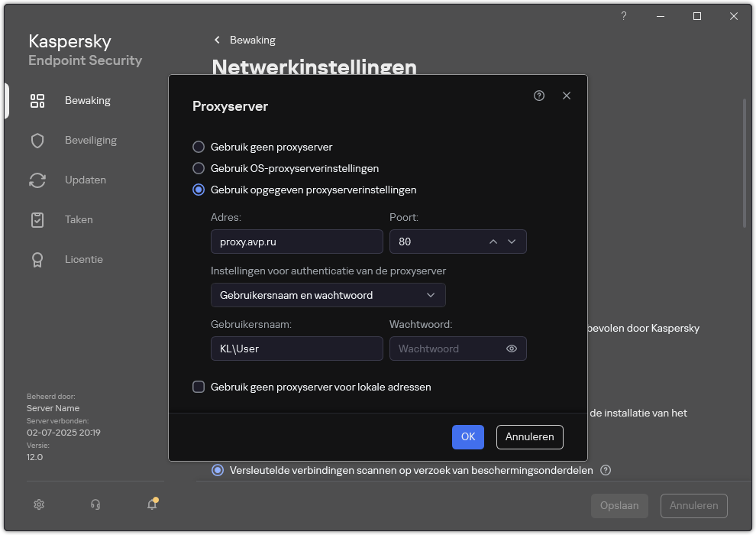The width and height of the screenshot is (756, 535).
Task: Open the Updaten section
Action: pyautogui.click(x=85, y=180)
